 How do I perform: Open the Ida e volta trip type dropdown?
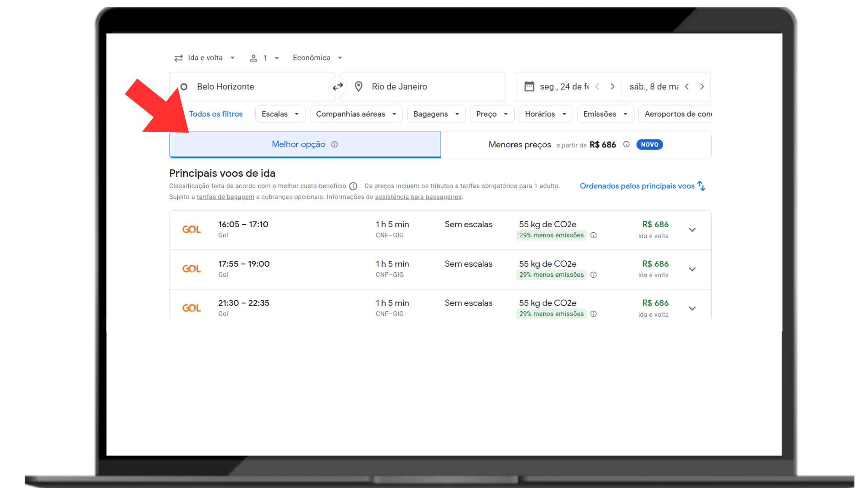pyautogui.click(x=205, y=58)
